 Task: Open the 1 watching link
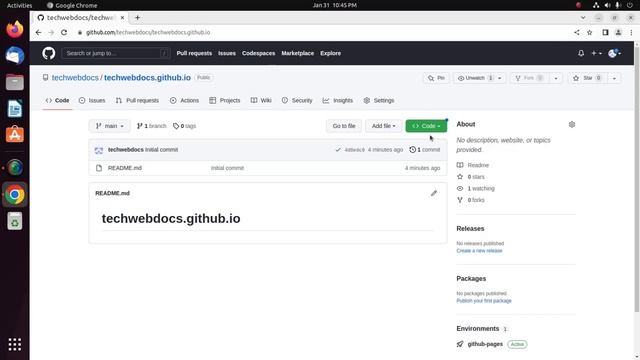[481, 189]
